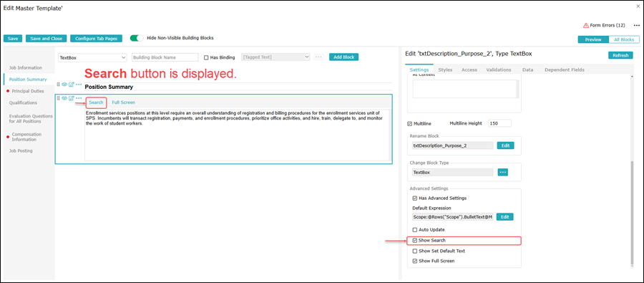Click the Full Screen link
644x283 pixels.
(x=123, y=102)
